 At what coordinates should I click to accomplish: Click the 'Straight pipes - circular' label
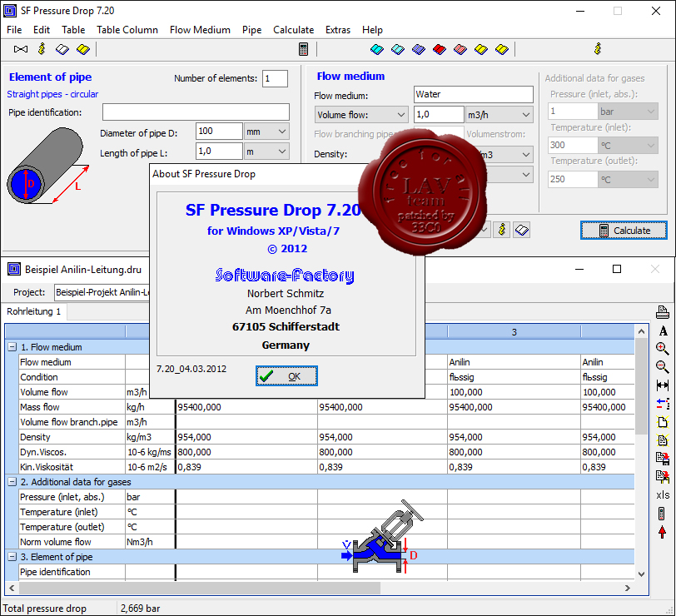pos(52,94)
